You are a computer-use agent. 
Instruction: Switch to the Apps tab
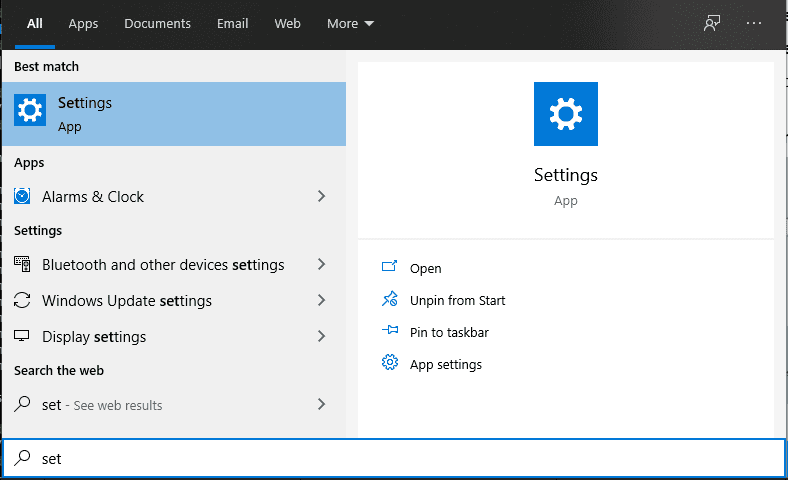point(83,24)
